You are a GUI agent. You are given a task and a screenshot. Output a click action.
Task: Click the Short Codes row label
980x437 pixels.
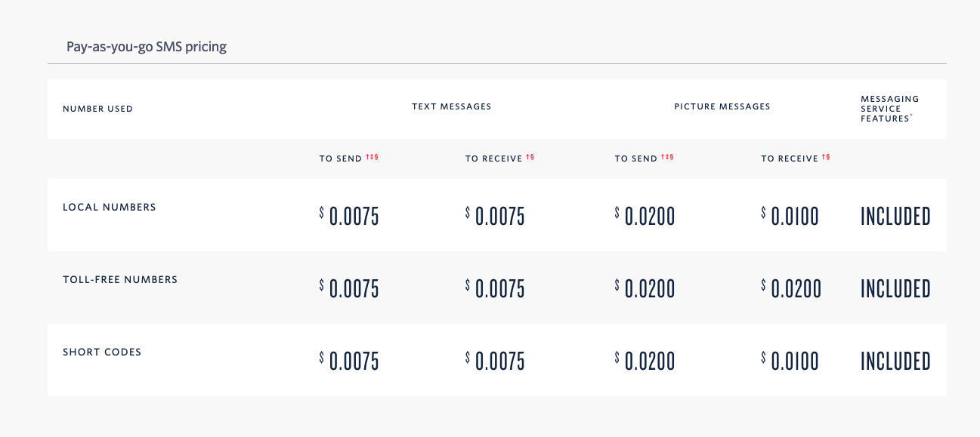[x=102, y=352]
